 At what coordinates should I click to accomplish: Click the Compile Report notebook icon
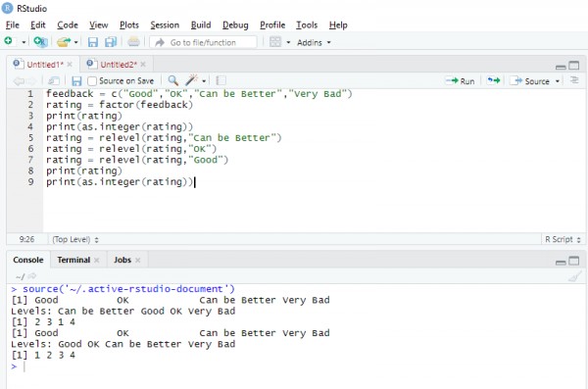click(x=221, y=80)
